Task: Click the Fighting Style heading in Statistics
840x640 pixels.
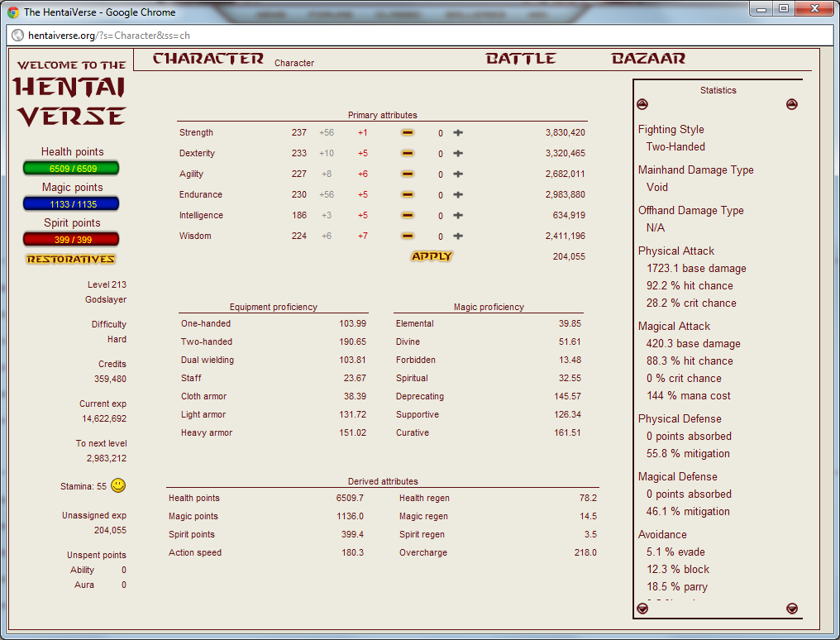Action: [671, 130]
